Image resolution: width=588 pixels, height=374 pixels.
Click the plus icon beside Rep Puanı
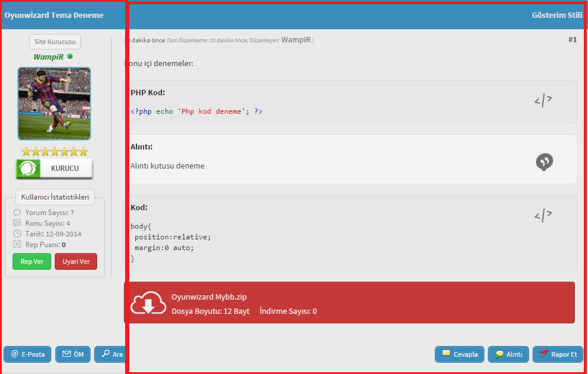click(x=17, y=244)
